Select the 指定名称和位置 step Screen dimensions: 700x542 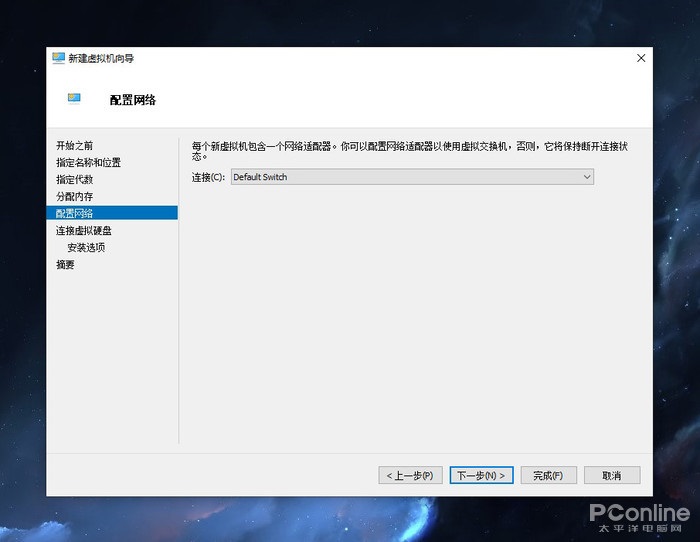[x=88, y=163]
